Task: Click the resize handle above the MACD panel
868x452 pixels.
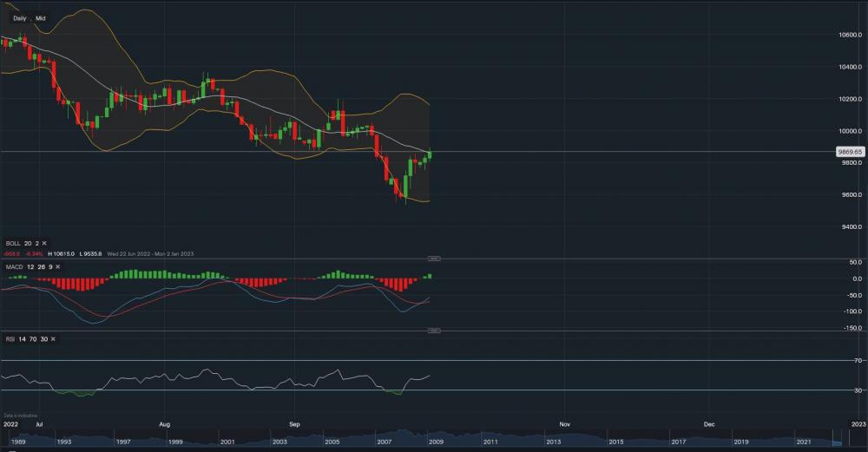Action: (x=435, y=259)
